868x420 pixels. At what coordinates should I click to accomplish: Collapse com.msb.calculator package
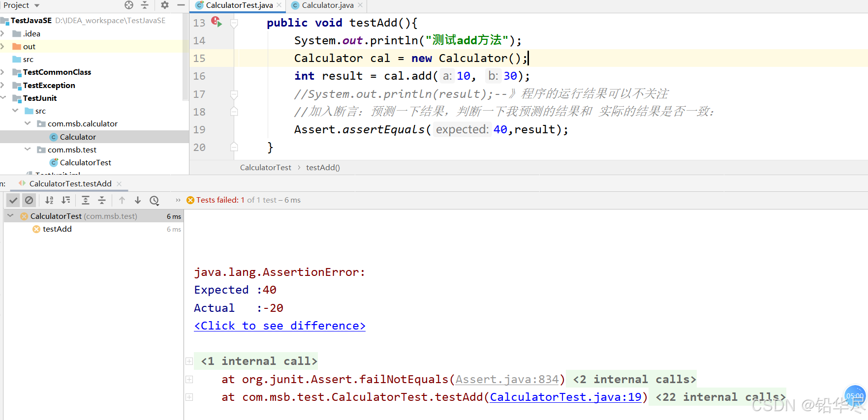click(x=28, y=123)
